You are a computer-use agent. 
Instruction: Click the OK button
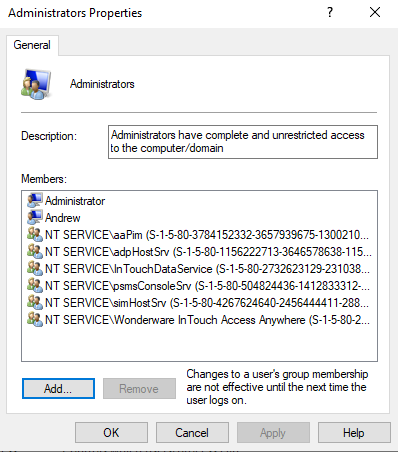tap(111, 433)
